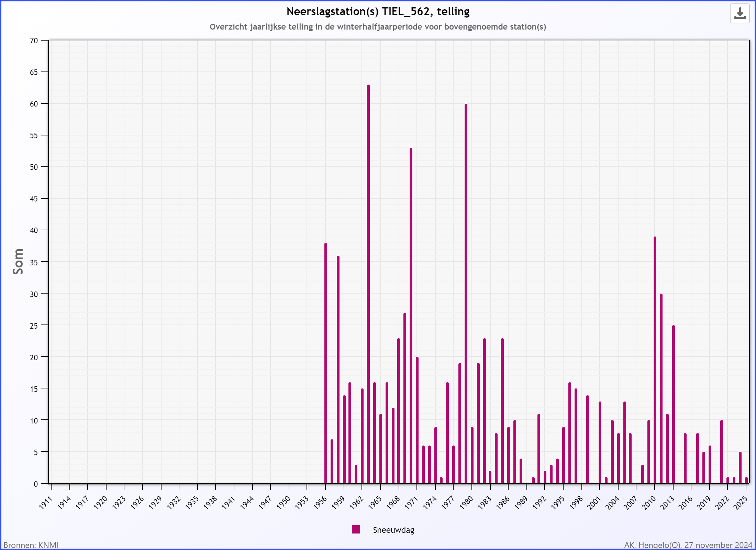Click the 2010 bar reaching 39
The height and width of the screenshot is (550, 756).
click(655, 360)
